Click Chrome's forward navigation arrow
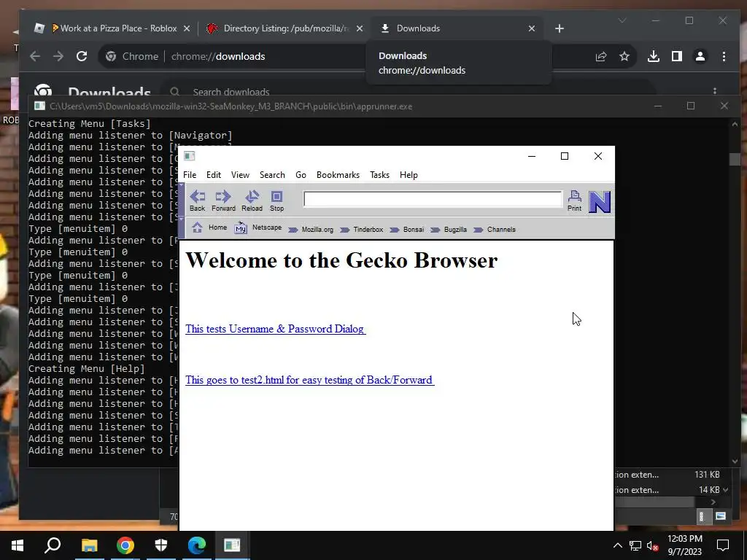 point(58,56)
